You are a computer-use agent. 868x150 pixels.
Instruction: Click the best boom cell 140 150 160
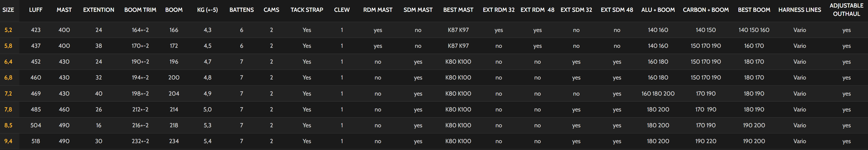coord(754,30)
